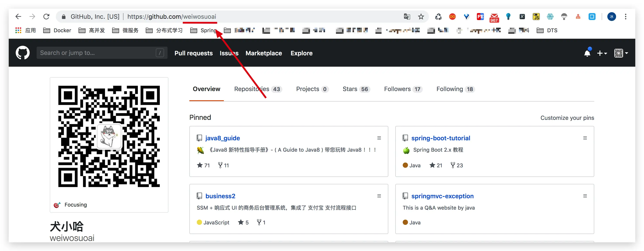Open the spring-boot-tutorial repository
644x251 pixels.
(x=441, y=138)
